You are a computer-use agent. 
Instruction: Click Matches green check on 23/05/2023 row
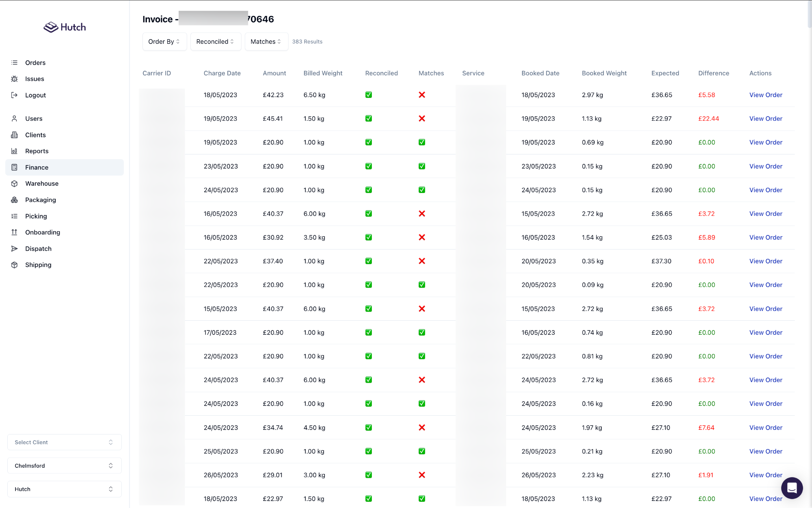422,166
